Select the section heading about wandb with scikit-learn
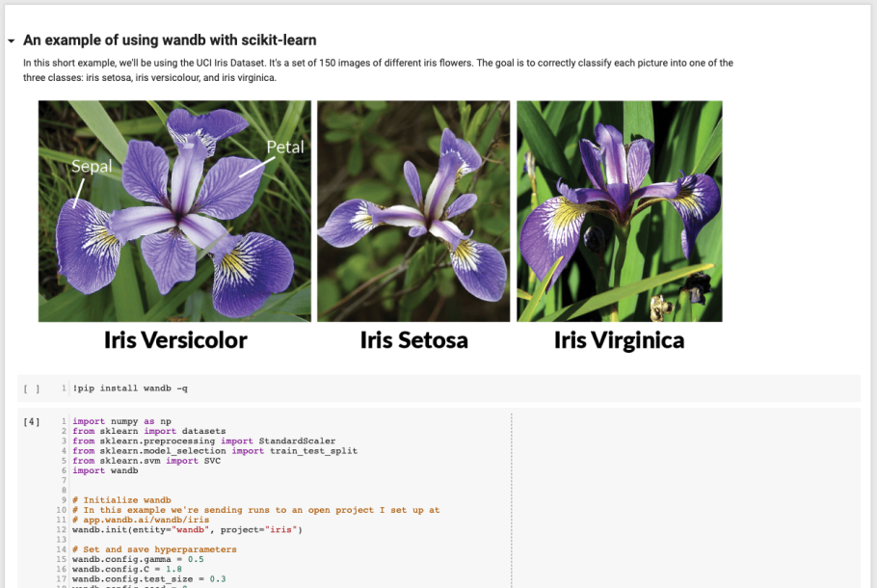Viewport: 877px width, 588px height. click(x=170, y=40)
